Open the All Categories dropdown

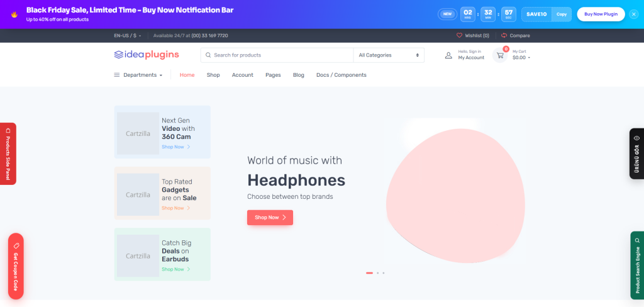point(389,55)
